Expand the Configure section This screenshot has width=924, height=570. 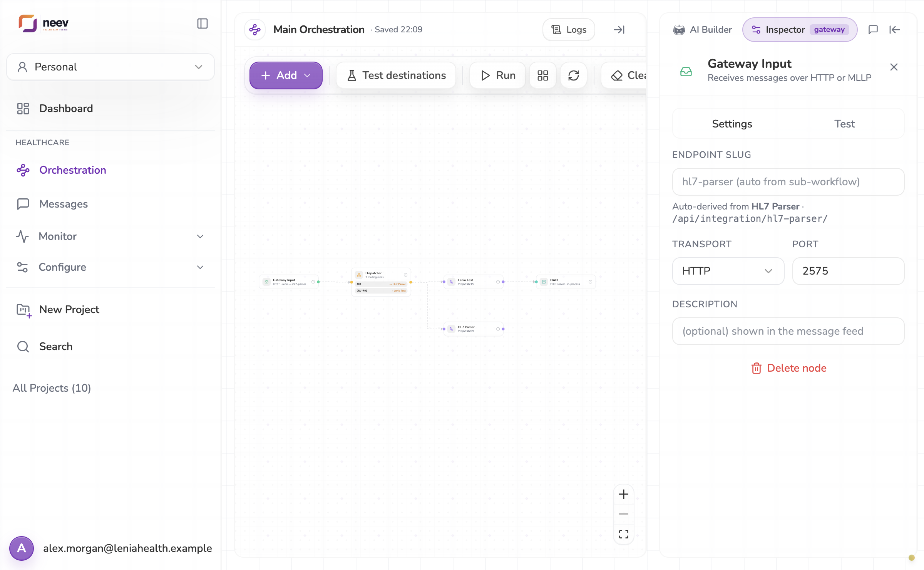coord(110,267)
